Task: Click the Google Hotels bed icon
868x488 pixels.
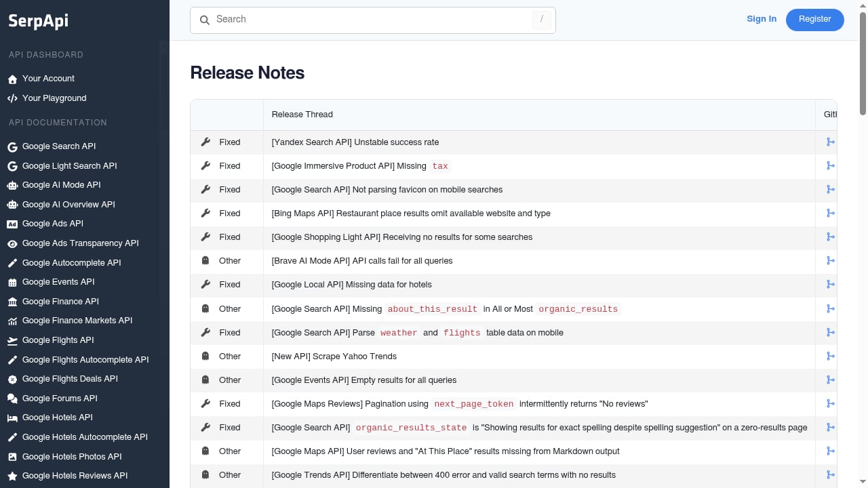Action: coord(12,418)
